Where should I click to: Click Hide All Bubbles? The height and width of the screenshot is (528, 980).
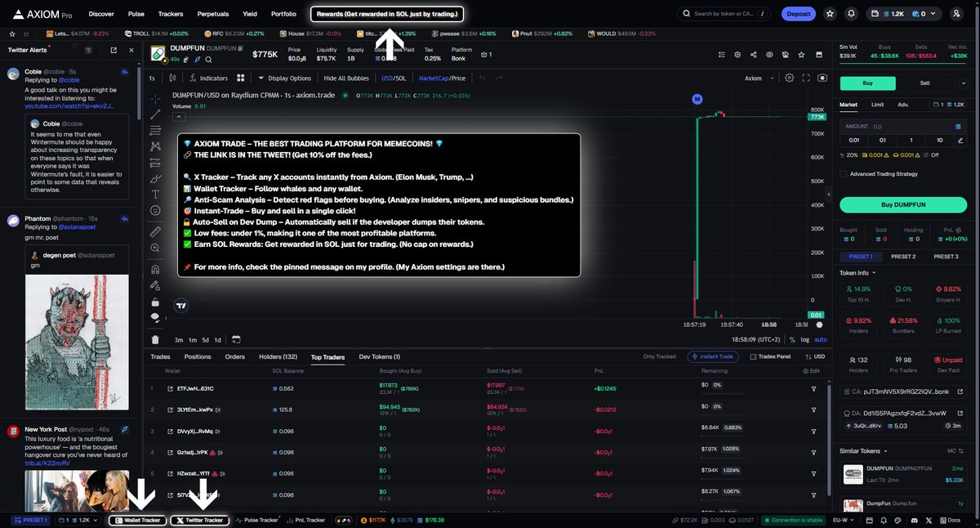point(346,78)
